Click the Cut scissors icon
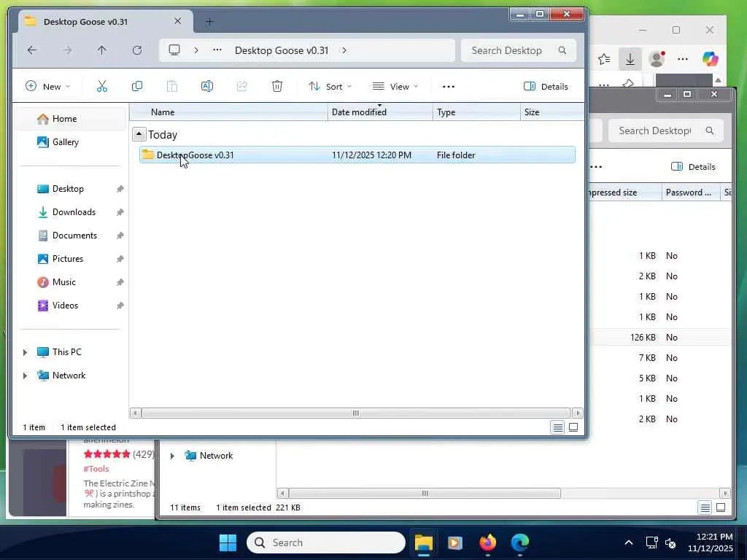Viewport: 747px width, 560px height. click(102, 86)
